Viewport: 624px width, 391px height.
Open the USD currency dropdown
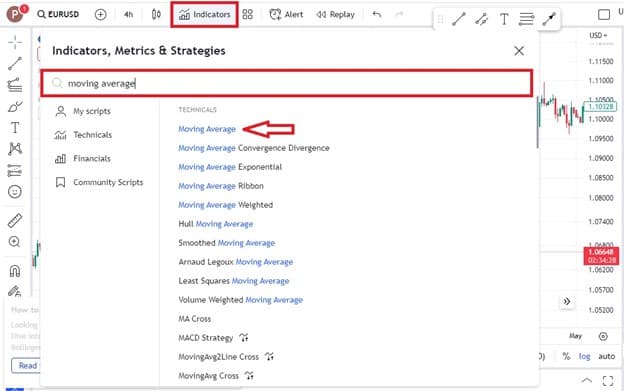(598, 35)
